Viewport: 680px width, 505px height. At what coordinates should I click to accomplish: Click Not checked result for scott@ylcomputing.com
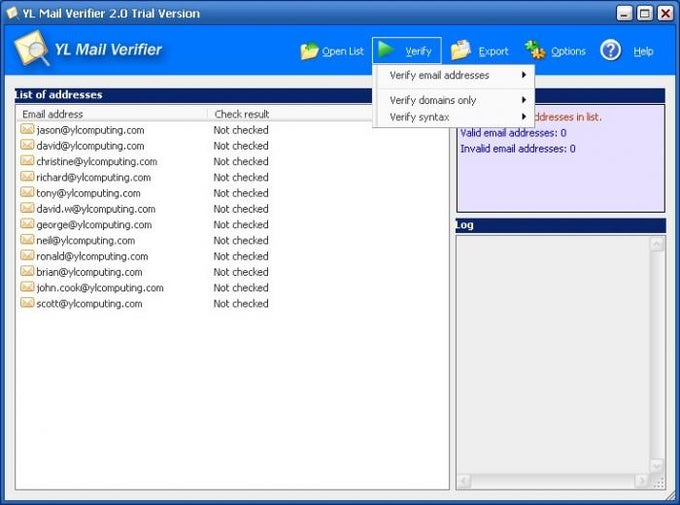(241, 304)
